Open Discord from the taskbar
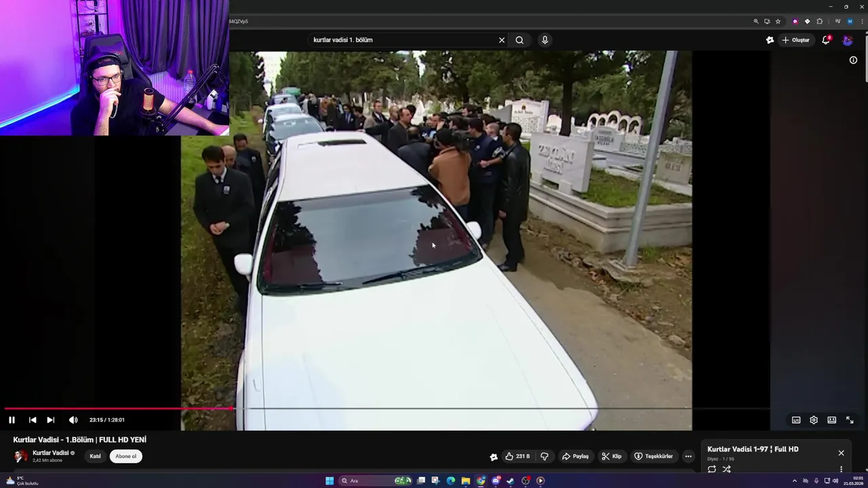868x488 pixels. [x=496, y=481]
